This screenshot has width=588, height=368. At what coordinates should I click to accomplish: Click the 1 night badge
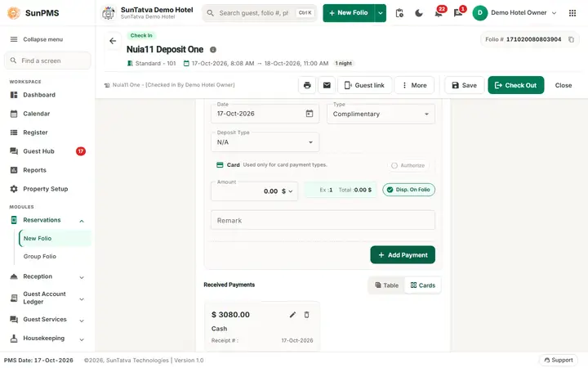click(344, 63)
